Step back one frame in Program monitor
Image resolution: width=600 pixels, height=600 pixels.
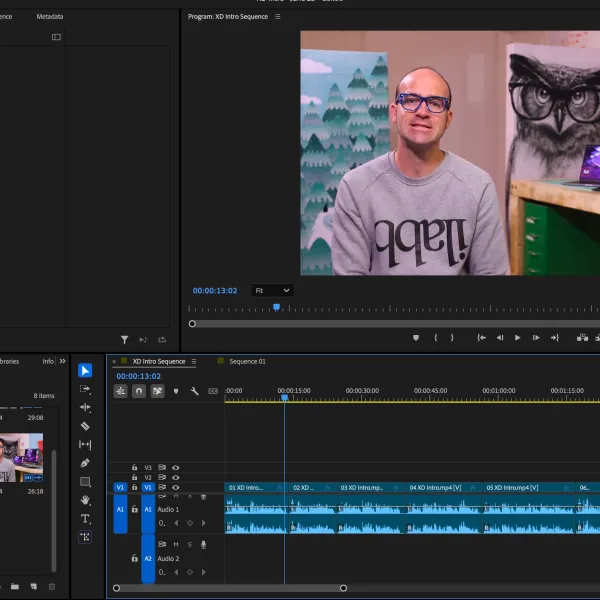500,338
